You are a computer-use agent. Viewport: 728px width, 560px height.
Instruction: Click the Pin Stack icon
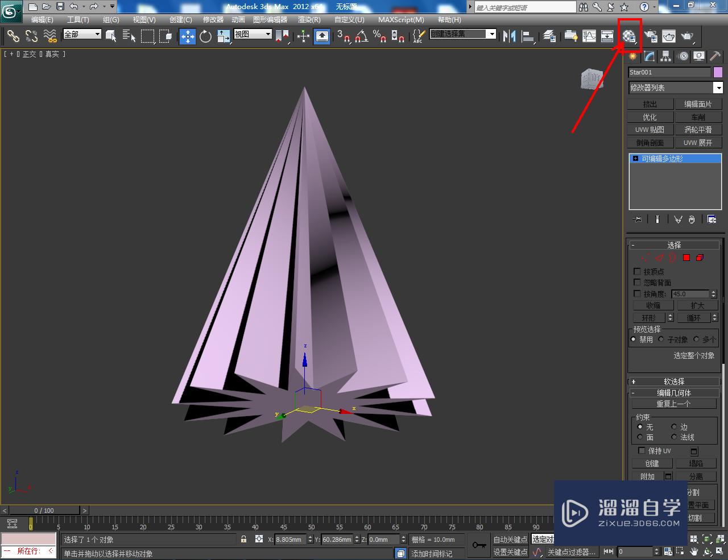[x=638, y=219]
